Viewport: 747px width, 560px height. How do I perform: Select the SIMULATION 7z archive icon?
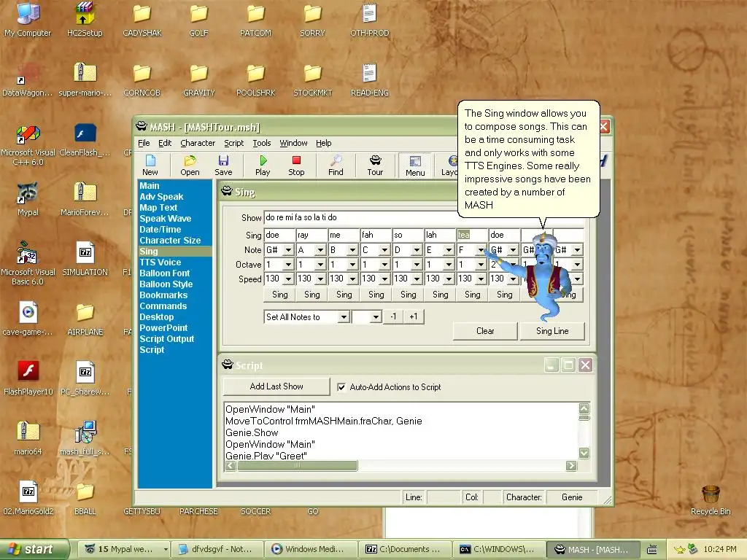click(x=85, y=259)
